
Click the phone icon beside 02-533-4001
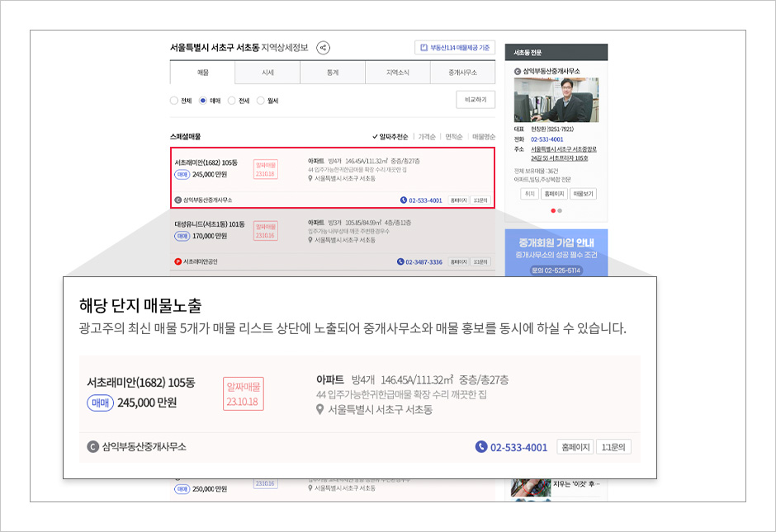click(x=403, y=201)
